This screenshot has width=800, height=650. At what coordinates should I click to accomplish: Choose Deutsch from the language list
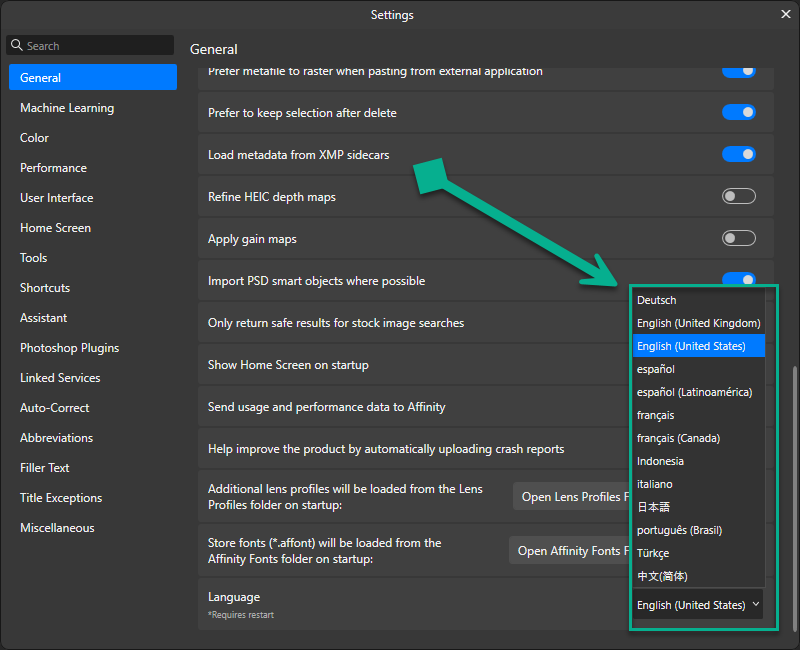pos(657,300)
